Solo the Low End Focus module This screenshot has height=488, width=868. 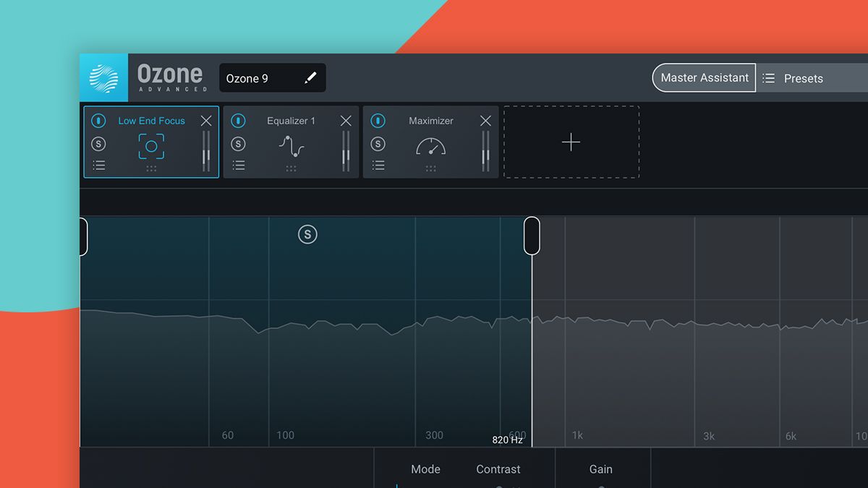(99, 144)
